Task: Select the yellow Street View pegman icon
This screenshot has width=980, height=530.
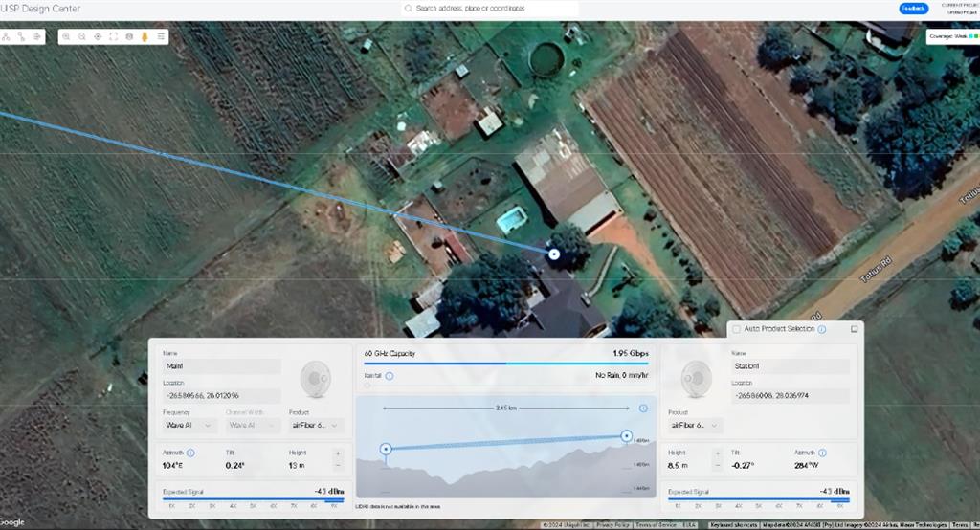Action: point(145,36)
